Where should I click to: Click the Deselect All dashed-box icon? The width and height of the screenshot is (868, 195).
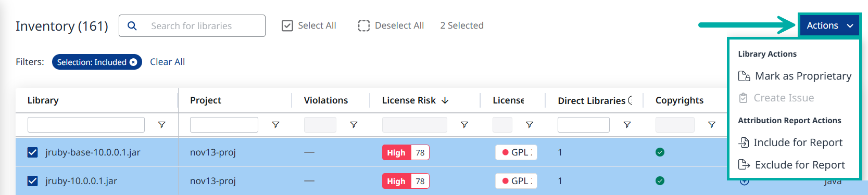(x=363, y=25)
